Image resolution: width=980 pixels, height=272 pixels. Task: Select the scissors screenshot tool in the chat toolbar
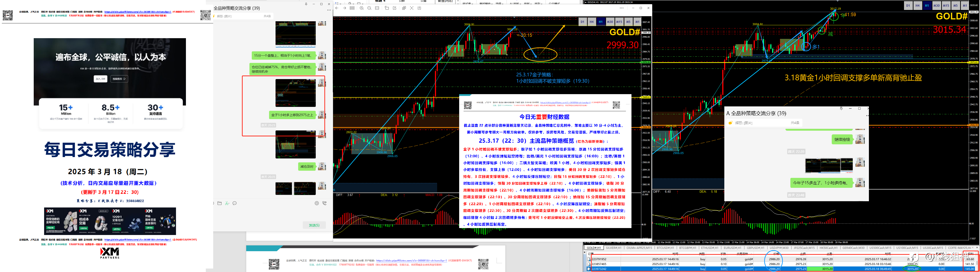[227, 204]
